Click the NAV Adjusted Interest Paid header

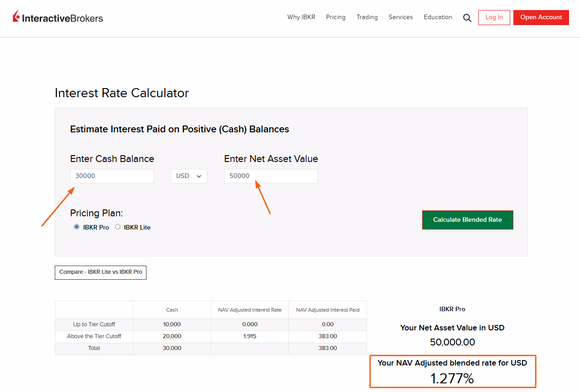[x=328, y=310]
